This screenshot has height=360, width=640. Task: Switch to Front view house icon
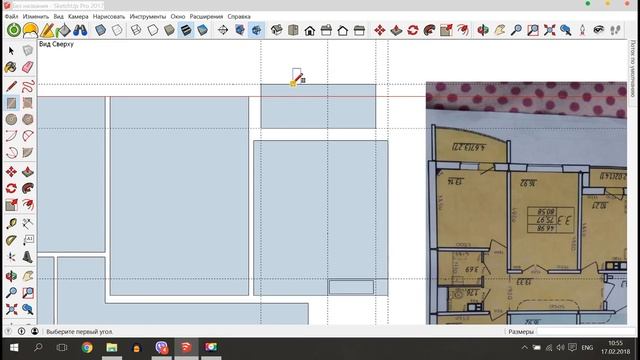pos(310,30)
